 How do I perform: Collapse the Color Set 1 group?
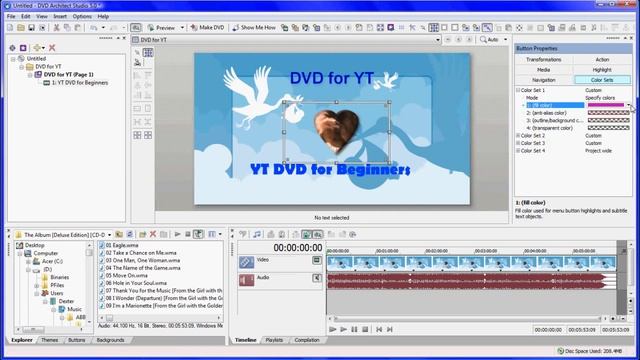point(518,90)
